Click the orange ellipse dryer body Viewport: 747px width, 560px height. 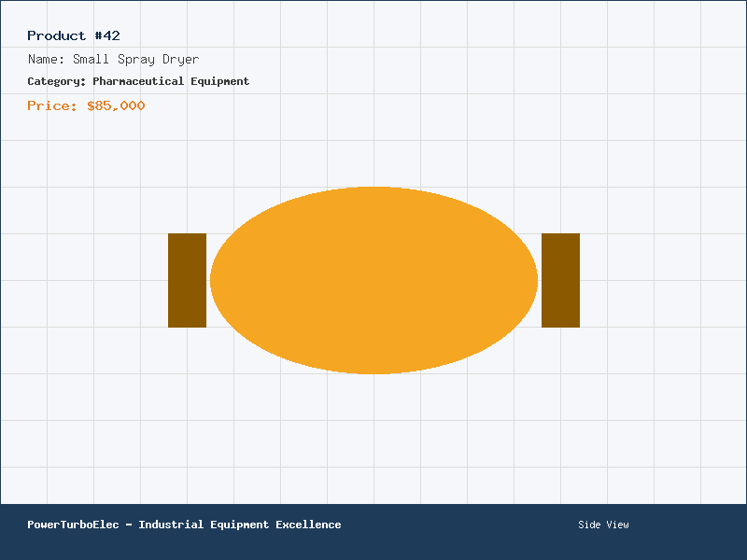[374, 281]
